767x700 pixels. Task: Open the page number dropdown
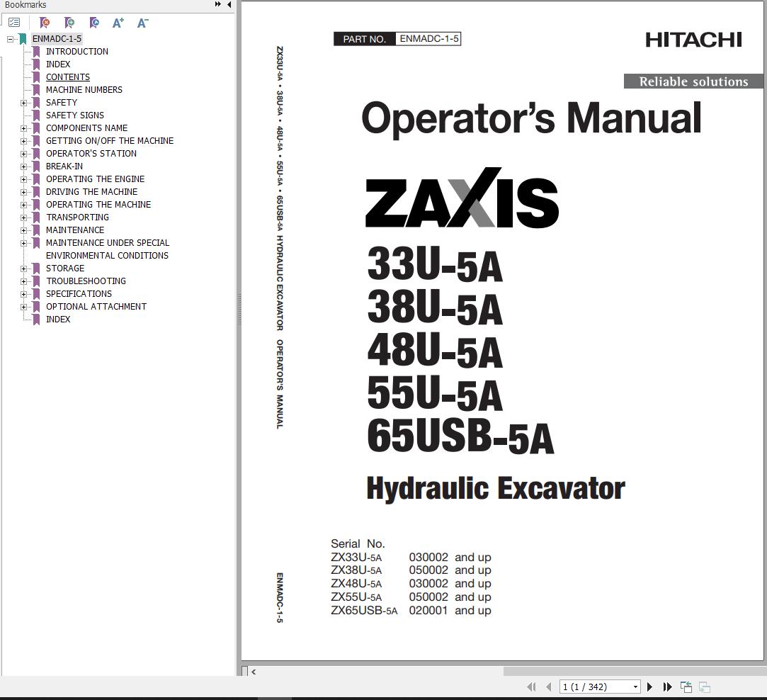click(x=635, y=687)
